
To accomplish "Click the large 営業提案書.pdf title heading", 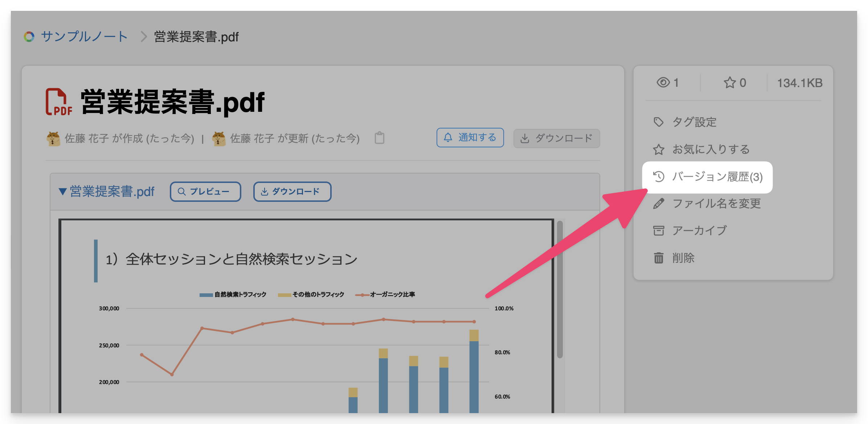I will click(173, 102).
